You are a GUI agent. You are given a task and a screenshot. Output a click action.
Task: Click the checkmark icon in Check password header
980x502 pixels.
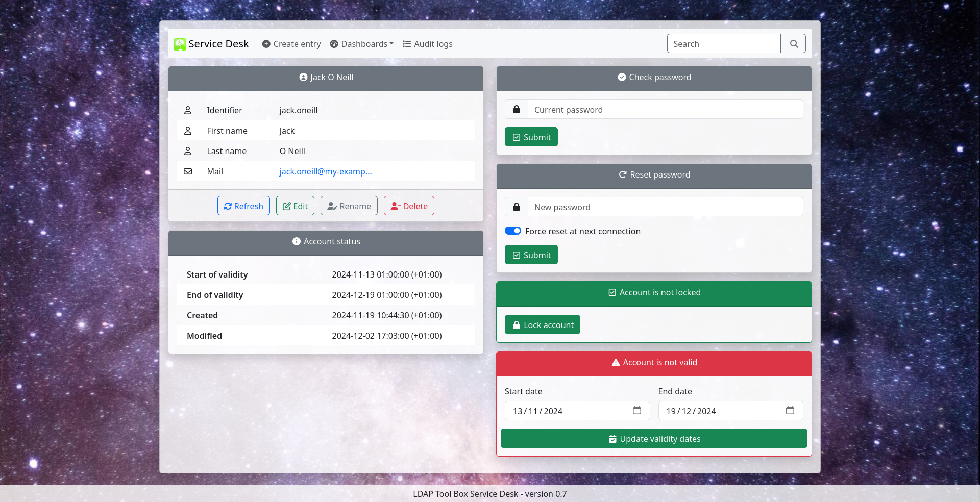coord(622,77)
